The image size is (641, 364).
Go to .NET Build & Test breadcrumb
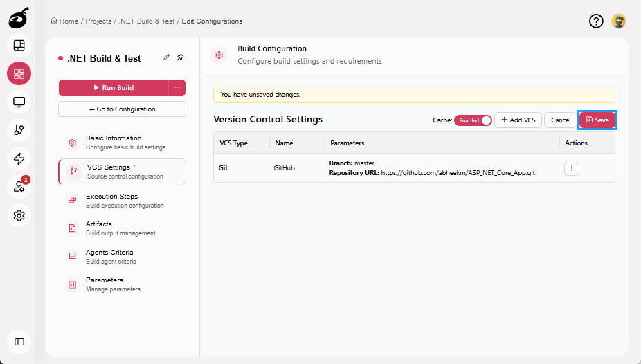coord(146,21)
